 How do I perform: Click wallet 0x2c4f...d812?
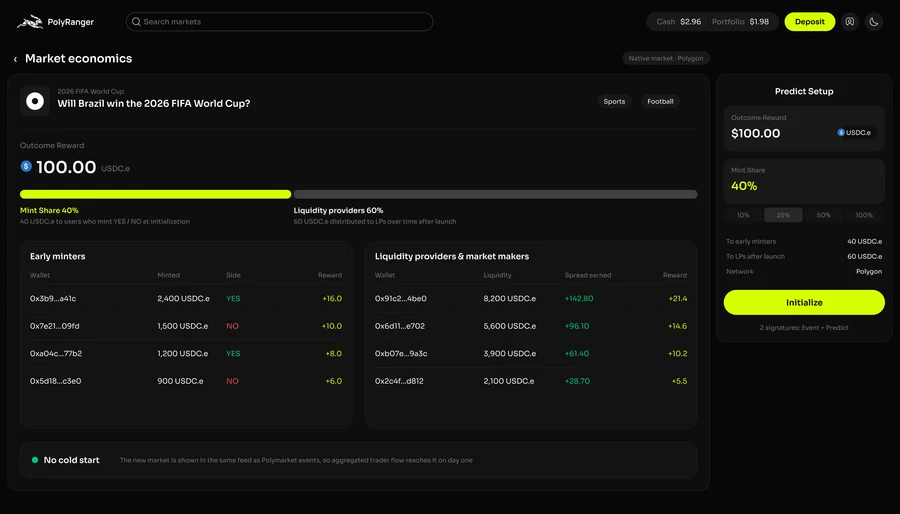pyautogui.click(x=399, y=381)
